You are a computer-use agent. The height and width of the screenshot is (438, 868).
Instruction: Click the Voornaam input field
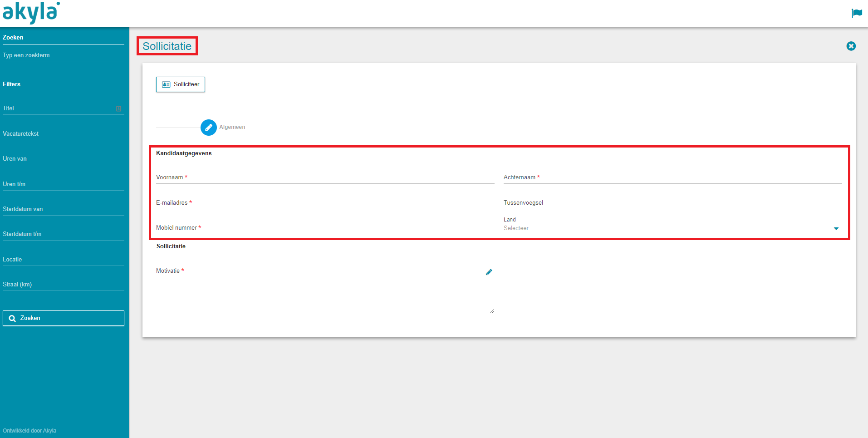[x=325, y=177]
